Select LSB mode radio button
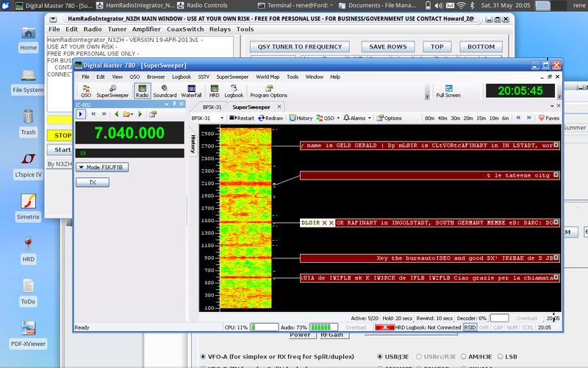 click(x=501, y=356)
